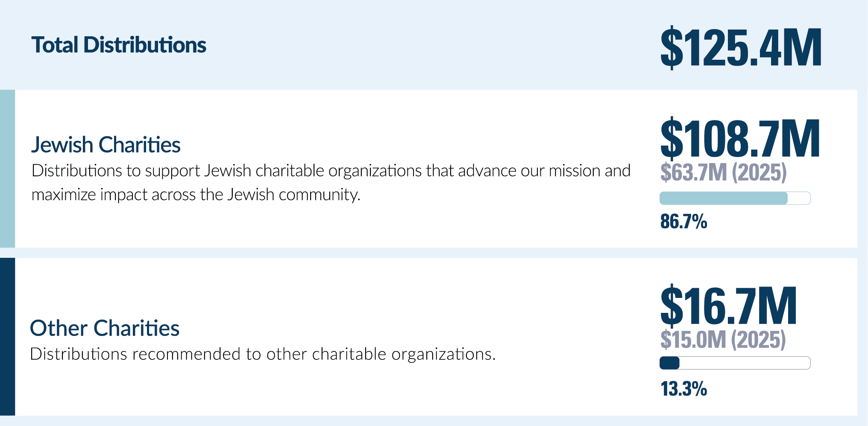This screenshot has width=868, height=426.
Task: Click the $108.7M Jewish Charities figure
Action: pyautogui.click(x=740, y=138)
